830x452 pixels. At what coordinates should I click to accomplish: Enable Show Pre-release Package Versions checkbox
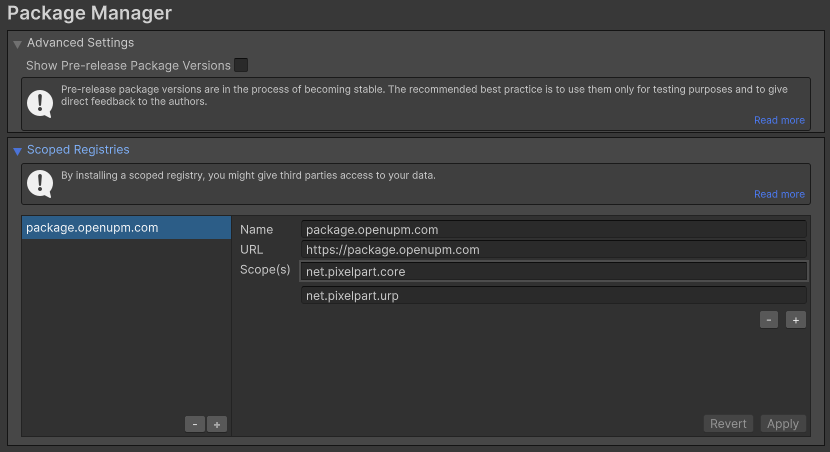coord(241,65)
